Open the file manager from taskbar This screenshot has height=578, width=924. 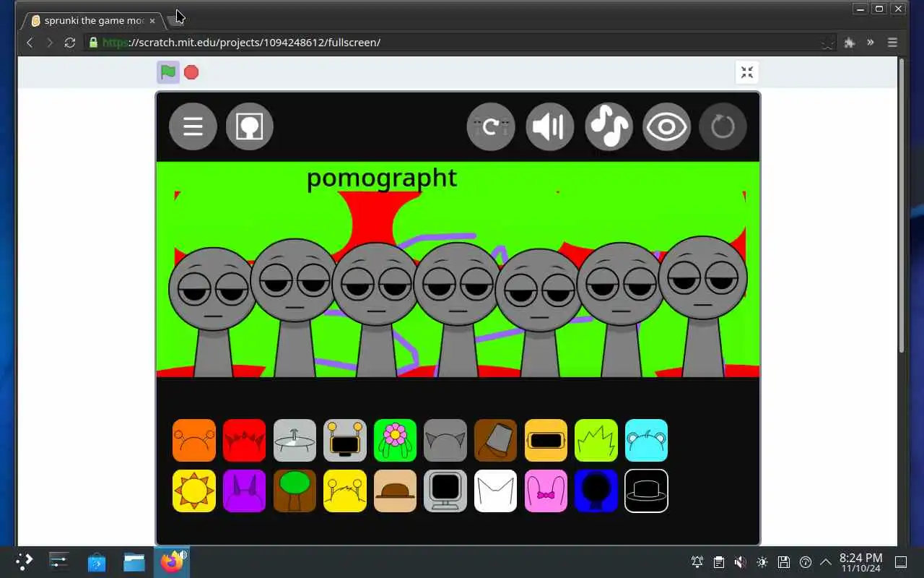coord(134,562)
